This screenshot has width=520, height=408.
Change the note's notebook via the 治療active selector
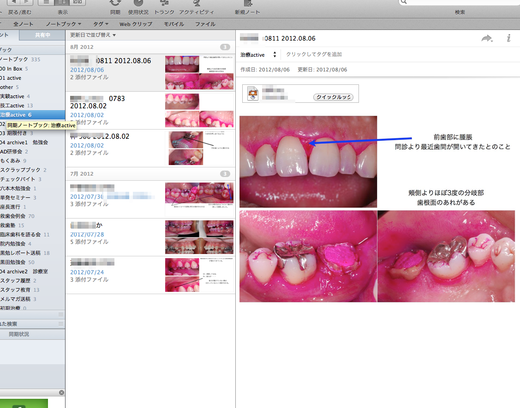click(x=258, y=55)
